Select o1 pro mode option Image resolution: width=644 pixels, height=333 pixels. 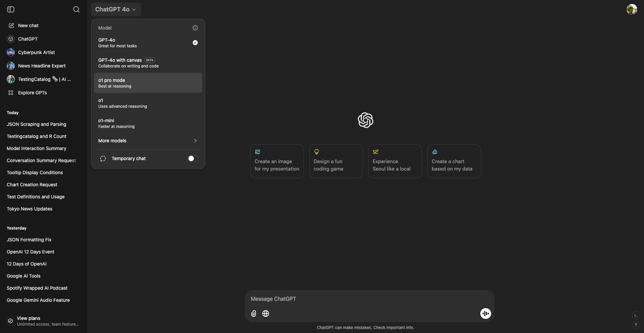(x=148, y=83)
